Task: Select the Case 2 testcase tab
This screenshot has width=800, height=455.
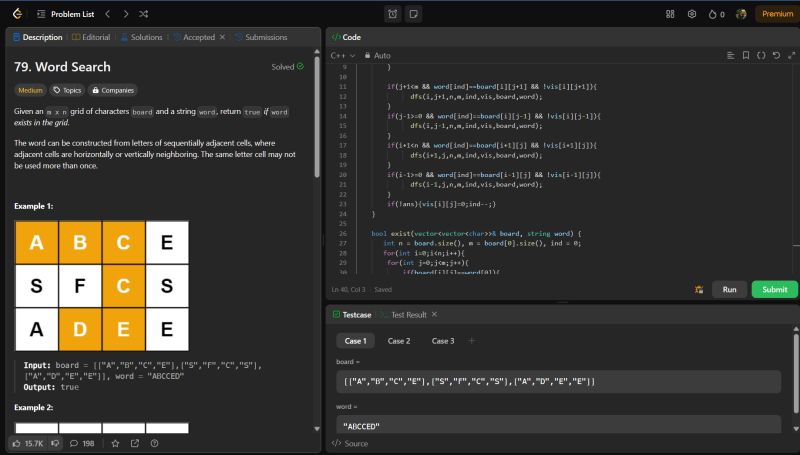Action: pyautogui.click(x=399, y=341)
